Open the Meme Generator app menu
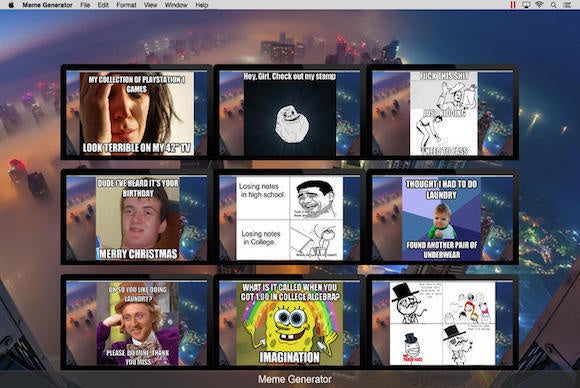Image resolution: width=580 pixels, height=388 pixels. coord(47,5)
